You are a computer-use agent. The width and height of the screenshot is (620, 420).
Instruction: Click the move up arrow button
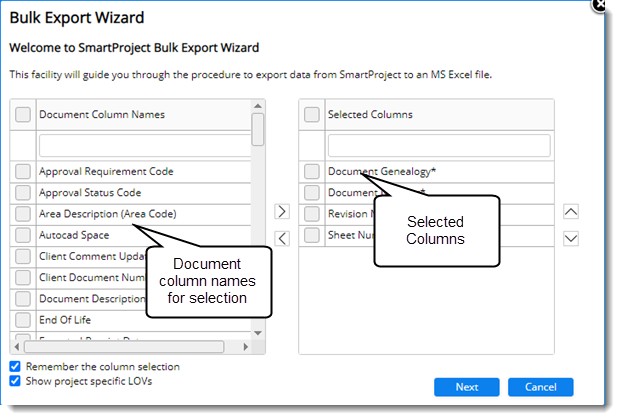571,212
